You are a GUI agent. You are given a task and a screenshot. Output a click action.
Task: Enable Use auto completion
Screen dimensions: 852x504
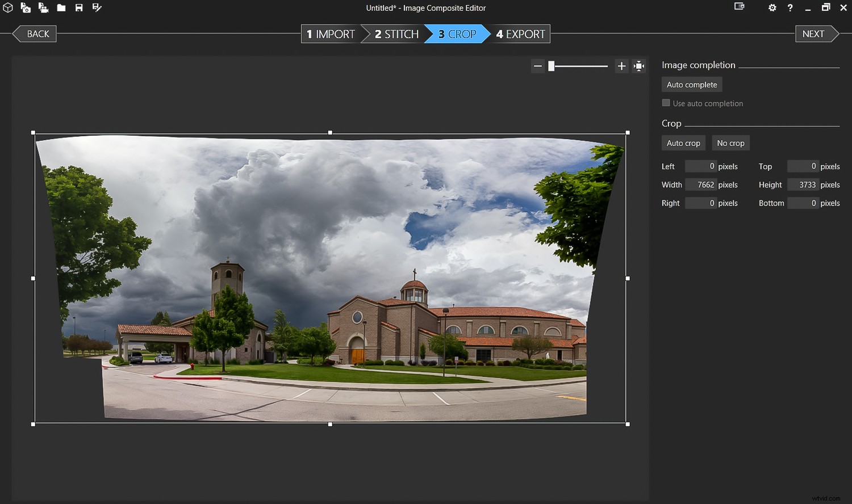click(666, 103)
